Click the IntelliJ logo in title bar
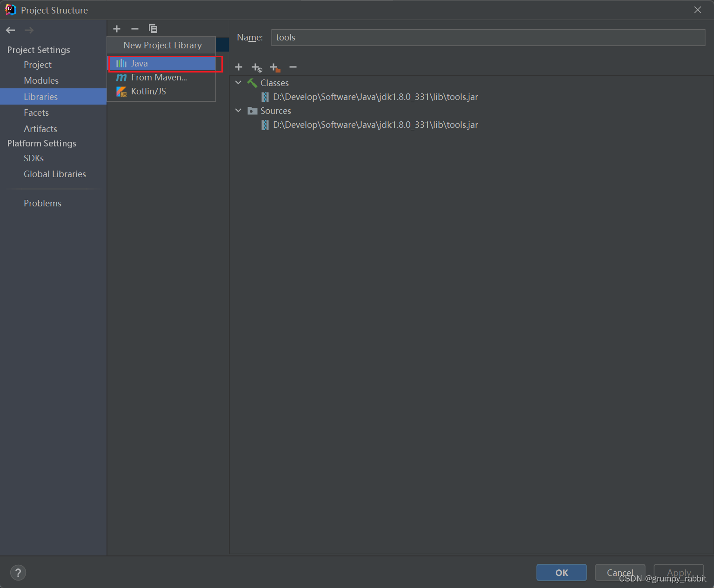Image resolution: width=714 pixels, height=588 pixels. point(10,10)
